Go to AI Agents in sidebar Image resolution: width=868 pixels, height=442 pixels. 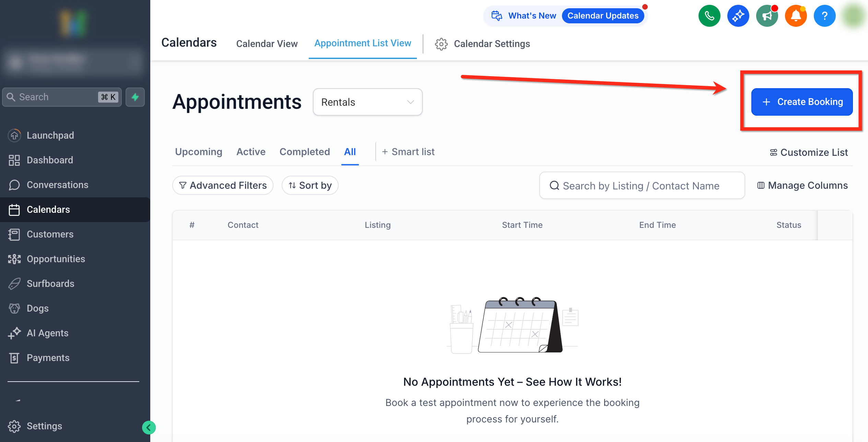click(47, 333)
